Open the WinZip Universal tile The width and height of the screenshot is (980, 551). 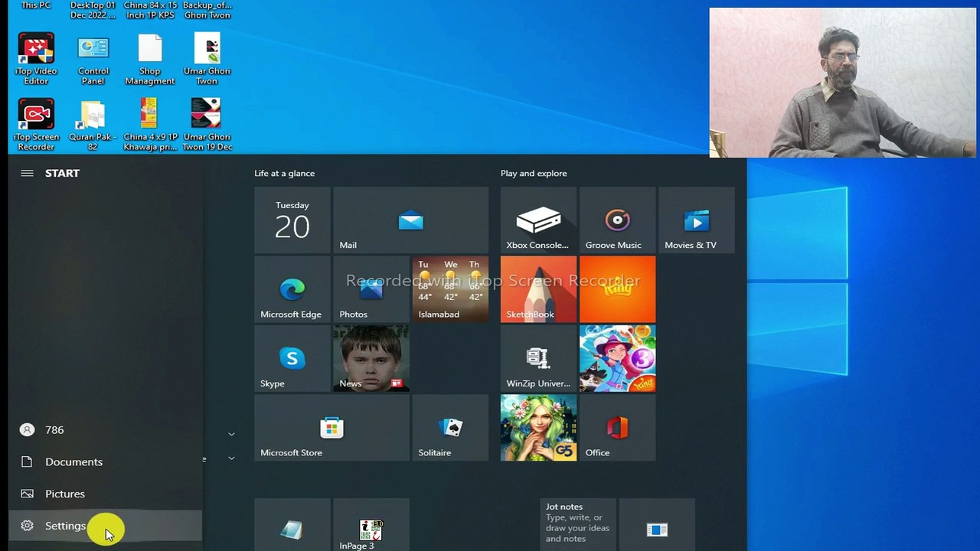(538, 358)
